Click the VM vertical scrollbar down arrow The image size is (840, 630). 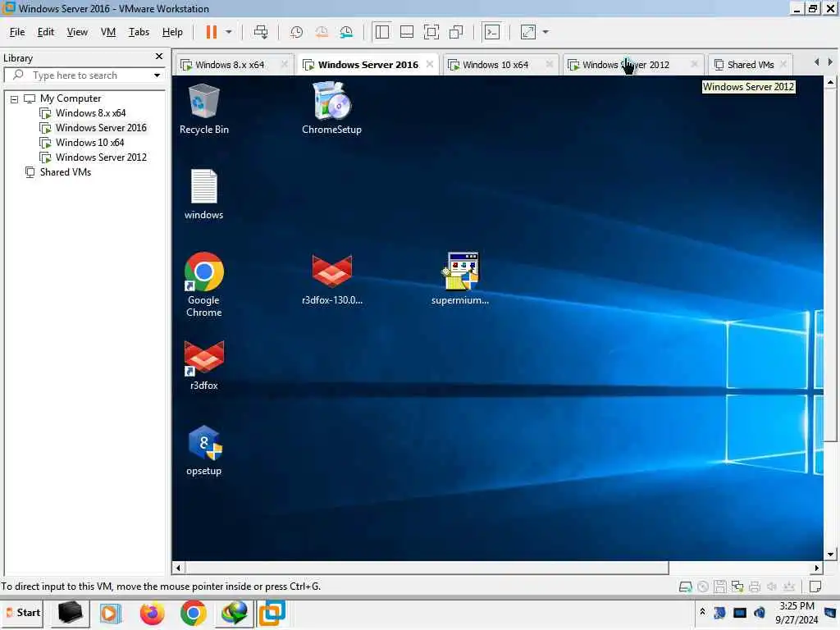[x=830, y=555]
